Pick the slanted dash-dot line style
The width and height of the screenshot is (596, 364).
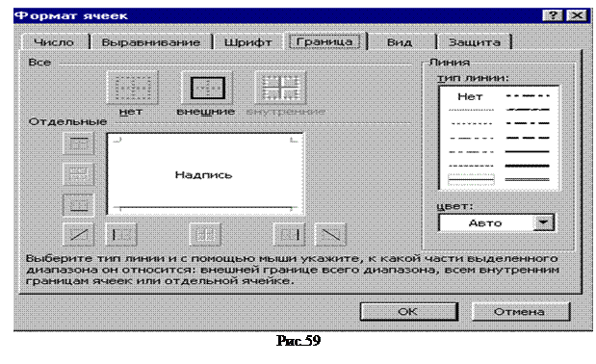click(528, 110)
